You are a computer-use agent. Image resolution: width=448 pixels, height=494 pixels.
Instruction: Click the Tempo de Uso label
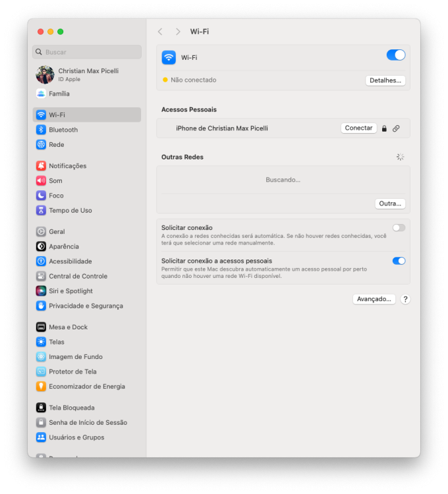[x=70, y=211]
